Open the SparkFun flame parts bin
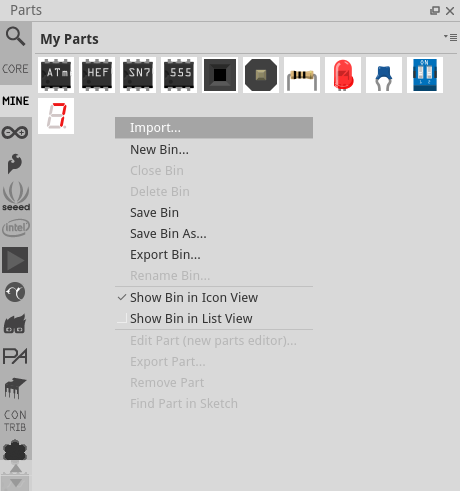Viewport: 460px width, 491px height. coord(15,163)
